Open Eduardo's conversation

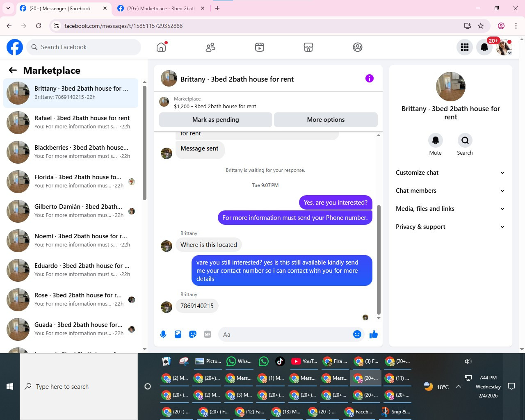coord(71,270)
